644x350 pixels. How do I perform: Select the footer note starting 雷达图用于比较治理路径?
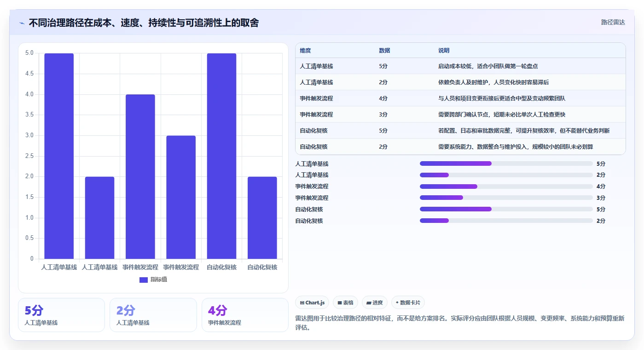(459, 323)
